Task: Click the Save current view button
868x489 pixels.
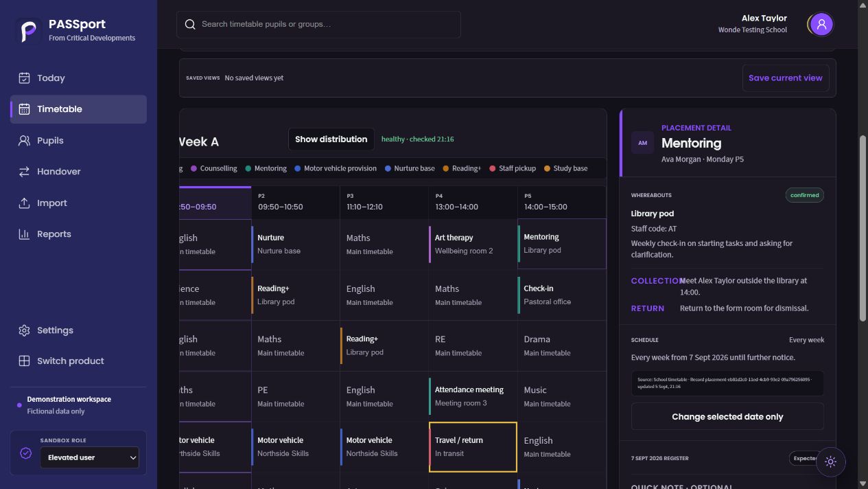Action: point(786,78)
